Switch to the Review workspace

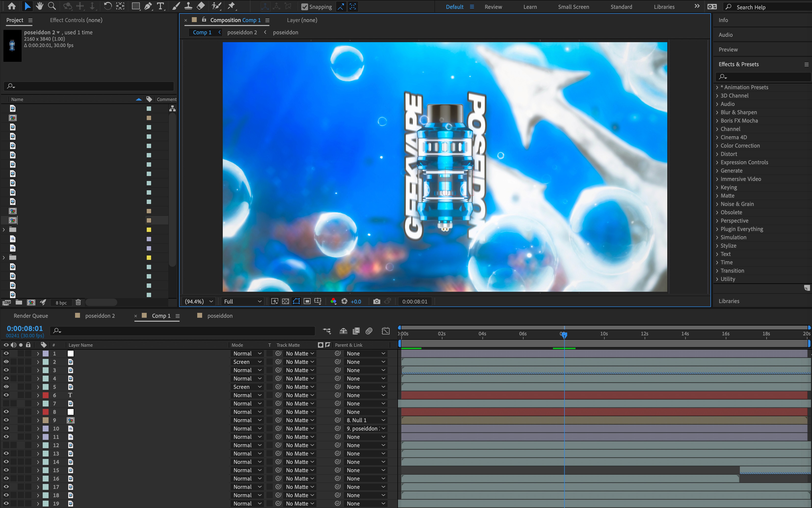[x=493, y=7]
